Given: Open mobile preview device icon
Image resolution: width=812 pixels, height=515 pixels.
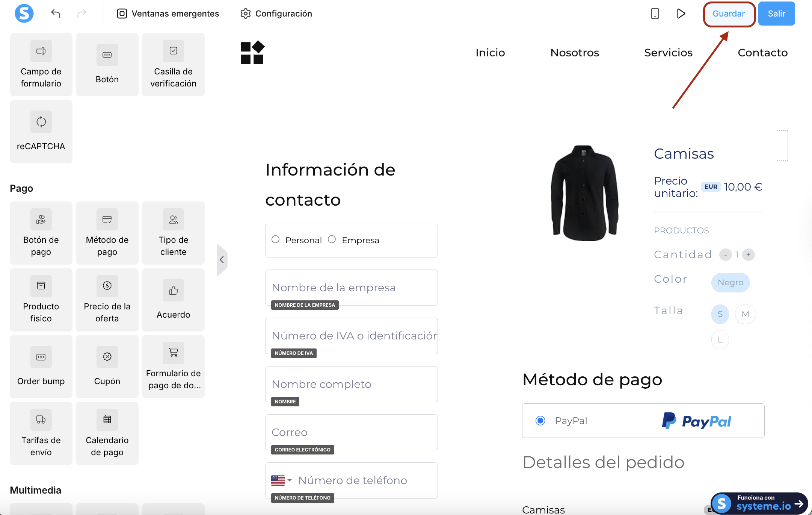Looking at the screenshot, I should point(655,14).
